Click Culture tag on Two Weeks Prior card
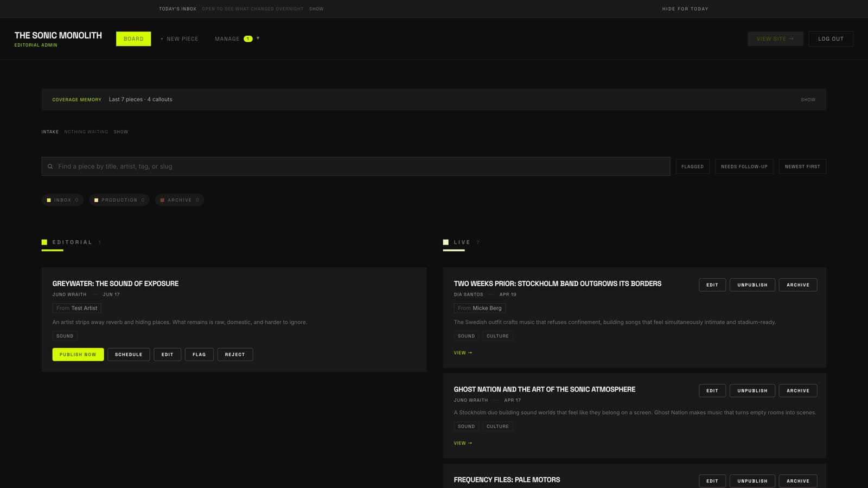 (497, 336)
